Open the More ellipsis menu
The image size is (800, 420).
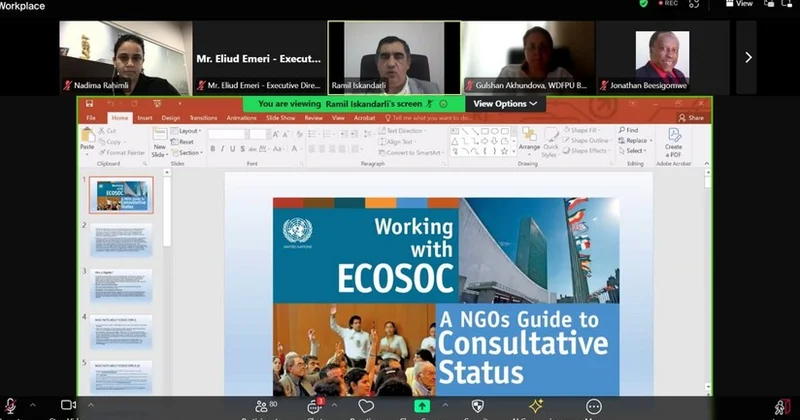coord(593,407)
